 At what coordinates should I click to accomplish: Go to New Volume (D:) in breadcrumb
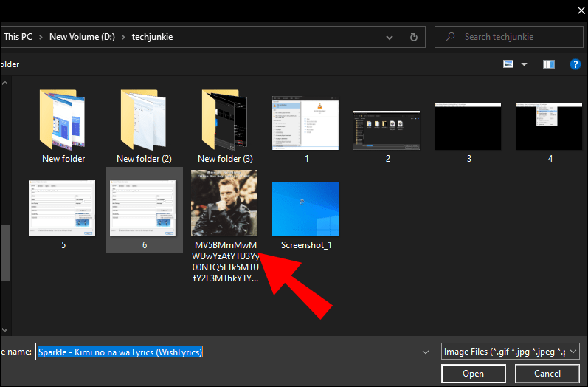click(82, 37)
